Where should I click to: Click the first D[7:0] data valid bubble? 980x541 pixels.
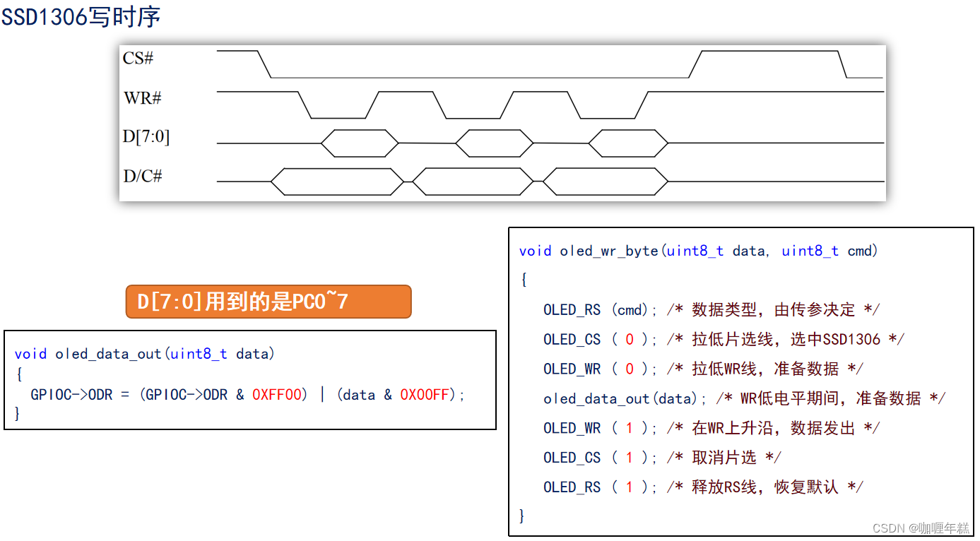pos(360,142)
